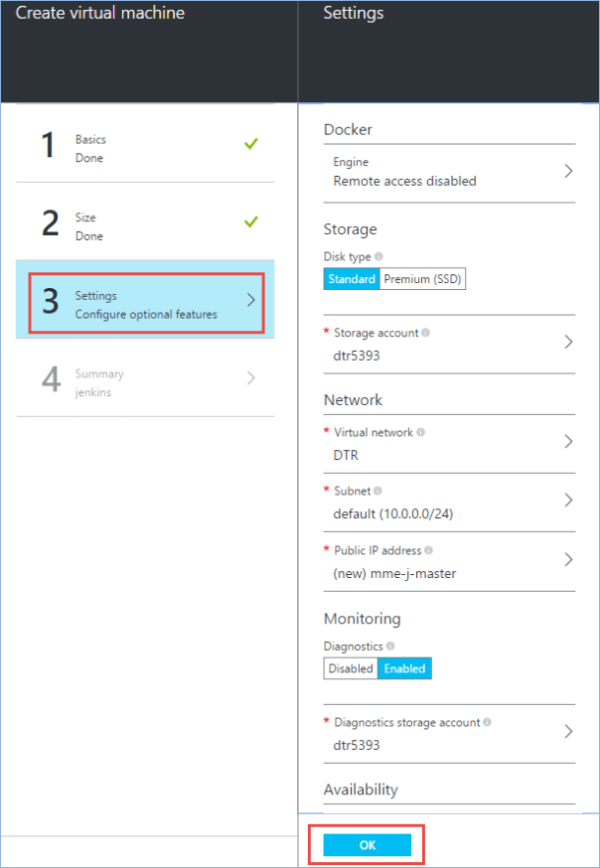Click the Diagnostics info icon
The image size is (600, 868).
(x=389, y=646)
